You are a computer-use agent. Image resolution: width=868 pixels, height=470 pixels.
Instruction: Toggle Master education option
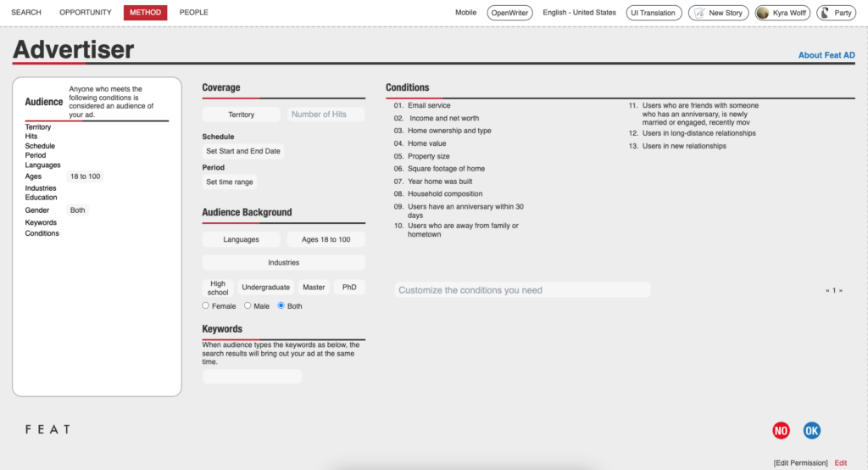pos(314,287)
